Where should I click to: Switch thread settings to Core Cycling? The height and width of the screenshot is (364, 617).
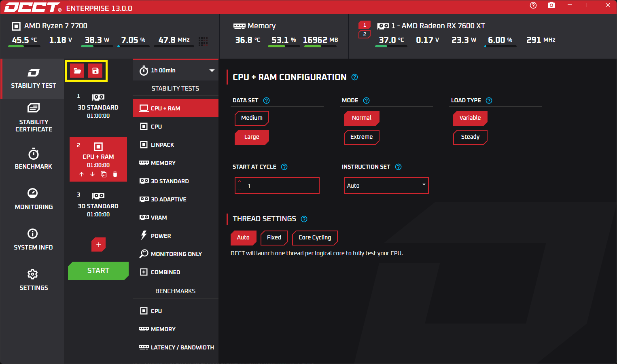point(314,237)
